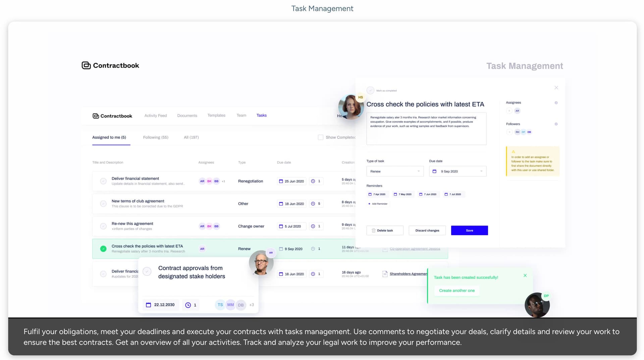Screen dimensions: 644x360
Task: Dismiss the task created success notification
Action: [525, 276]
